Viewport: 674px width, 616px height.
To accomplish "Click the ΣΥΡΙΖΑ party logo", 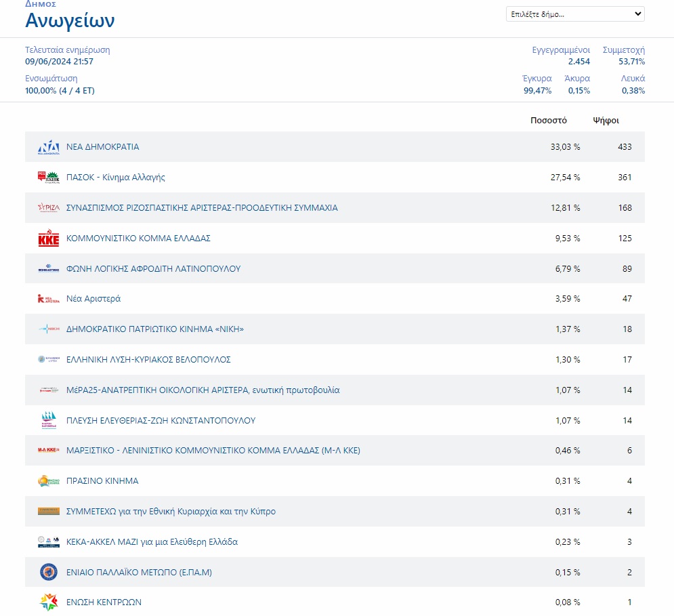I will pyautogui.click(x=49, y=208).
